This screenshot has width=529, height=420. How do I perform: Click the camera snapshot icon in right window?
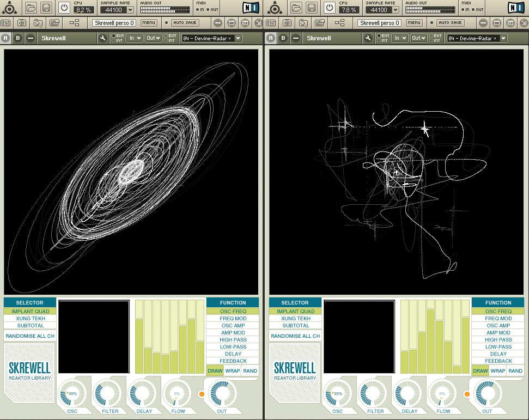point(287,23)
